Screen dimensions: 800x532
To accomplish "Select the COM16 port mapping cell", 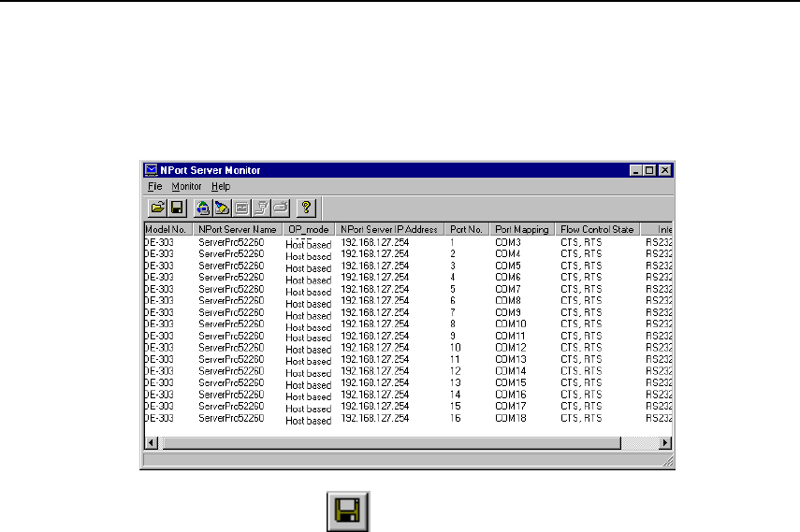I will [511, 395].
